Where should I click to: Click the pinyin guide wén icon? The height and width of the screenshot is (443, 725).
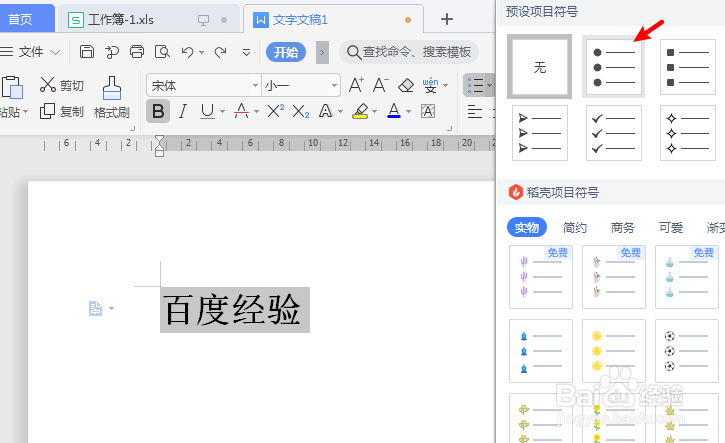click(430, 85)
